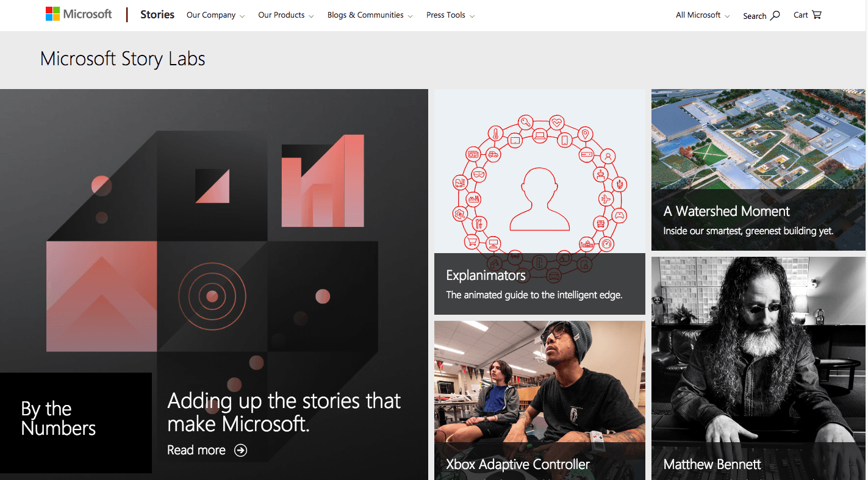Viewport: 868px width, 480px height.
Task: Click the By the Numbers black box
Action: 76,422
